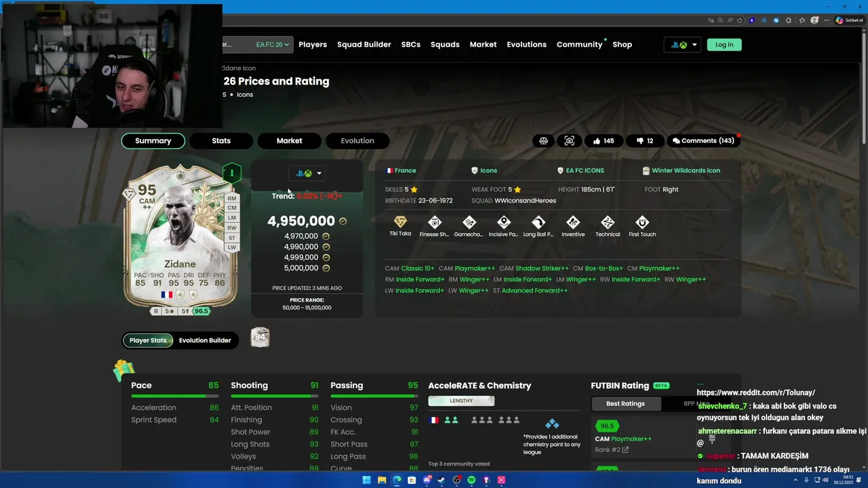Click the thumbs-up like icon (145)
This screenshot has width=868, height=488.
pos(597,141)
